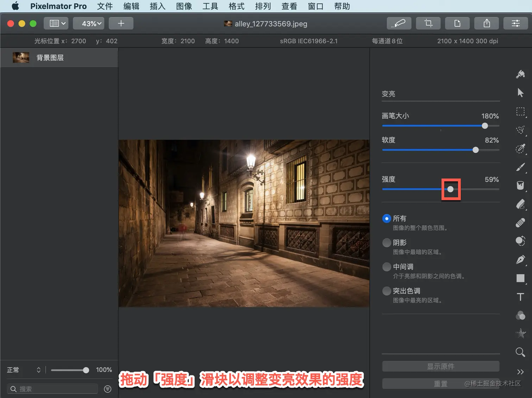Open the 帮助 menu
532x398 pixels.
click(x=342, y=6)
